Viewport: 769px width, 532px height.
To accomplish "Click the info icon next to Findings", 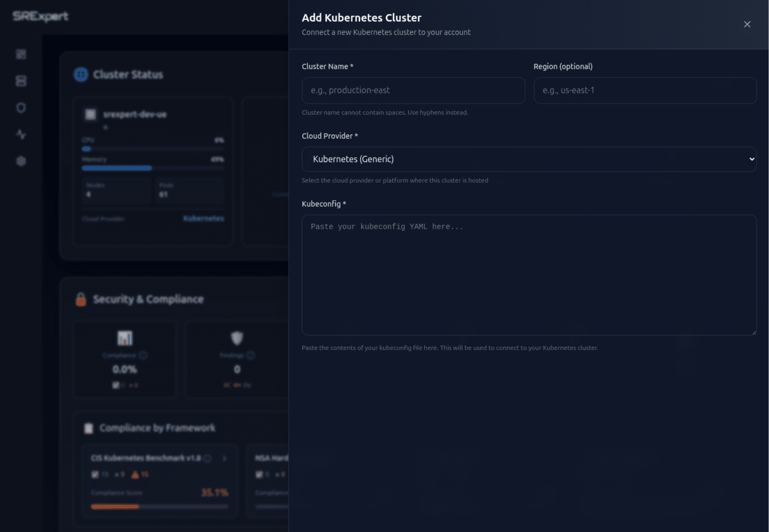I will click(250, 355).
